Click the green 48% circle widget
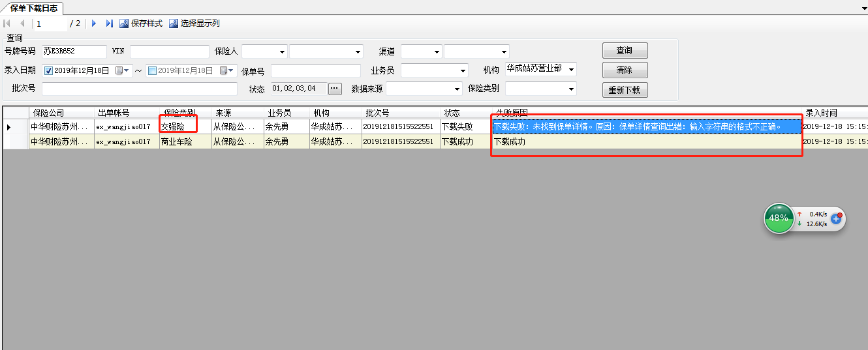 click(x=778, y=218)
